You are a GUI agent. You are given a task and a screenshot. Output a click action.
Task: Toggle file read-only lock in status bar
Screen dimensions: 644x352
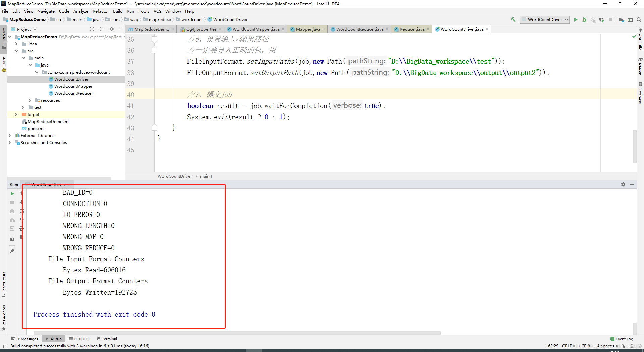point(624,346)
